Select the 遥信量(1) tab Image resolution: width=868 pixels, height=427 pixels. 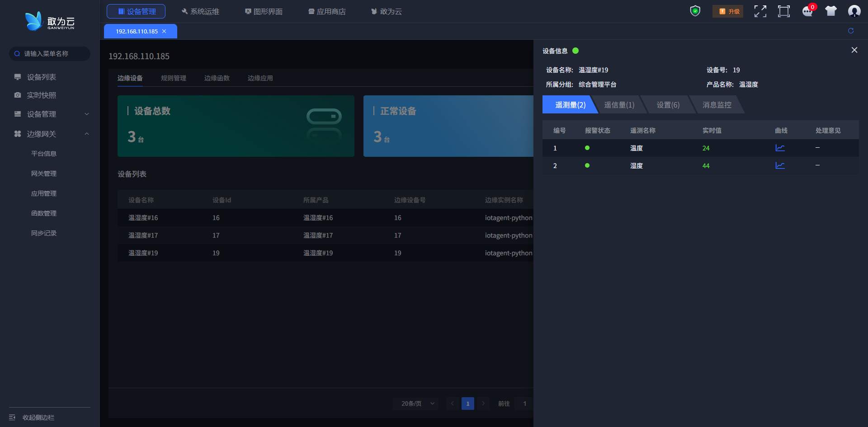pyautogui.click(x=619, y=105)
